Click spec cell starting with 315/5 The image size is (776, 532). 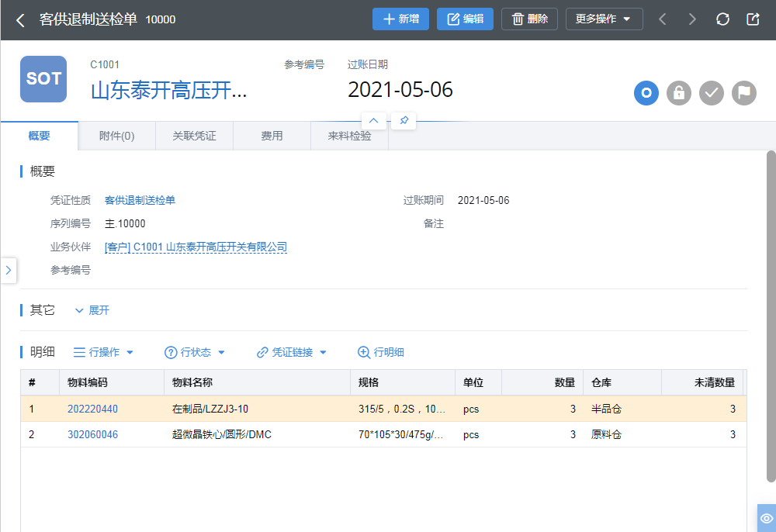[402, 409]
